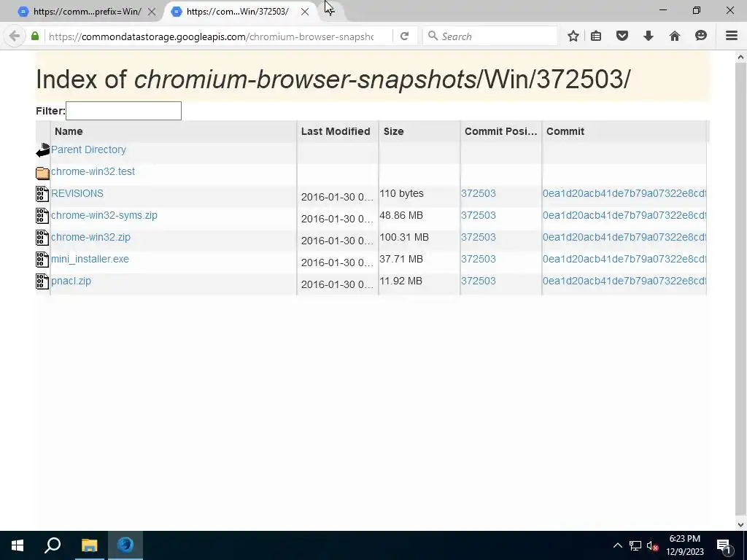Click the green padlock site security icon

coord(35,36)
